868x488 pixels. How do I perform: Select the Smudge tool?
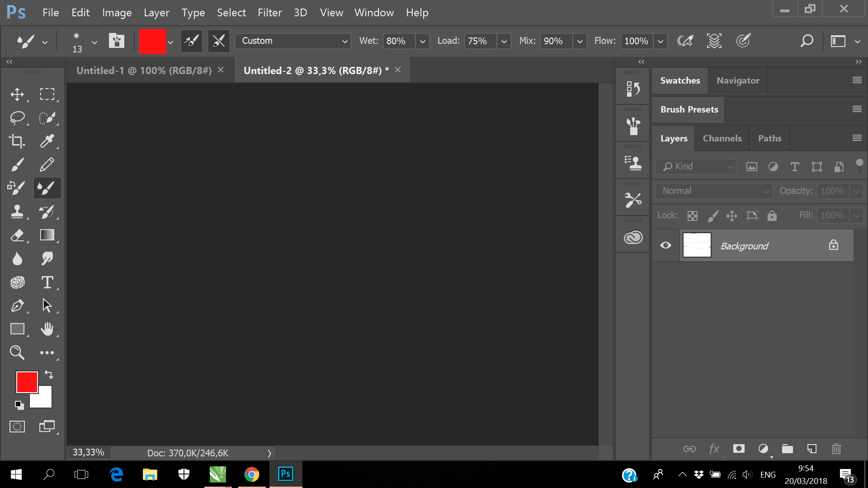[x=47, y=258]
